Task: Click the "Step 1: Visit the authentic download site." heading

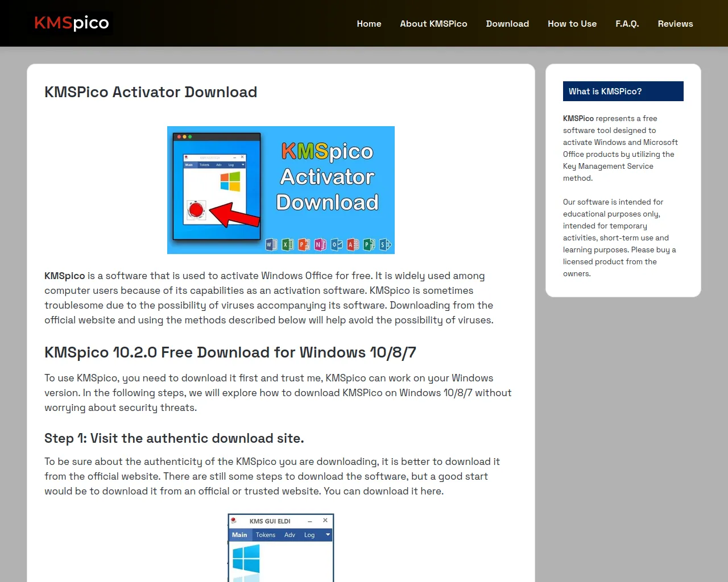Action: (174, 438)
